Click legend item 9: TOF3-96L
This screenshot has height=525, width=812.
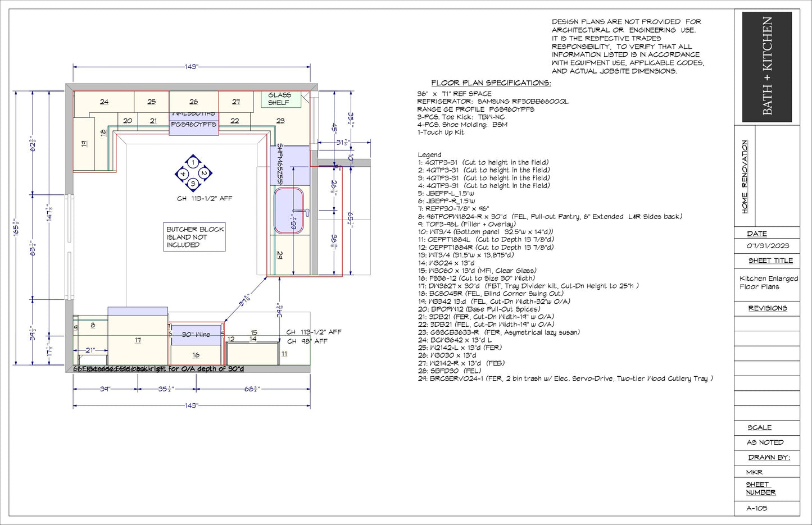click(x=466, y=224)
